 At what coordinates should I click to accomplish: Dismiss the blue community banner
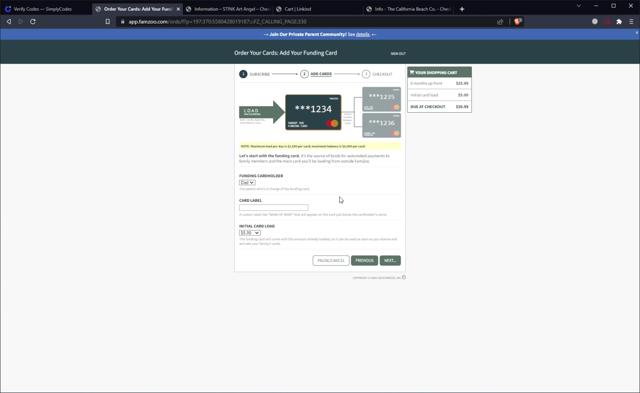click(636, 33)
